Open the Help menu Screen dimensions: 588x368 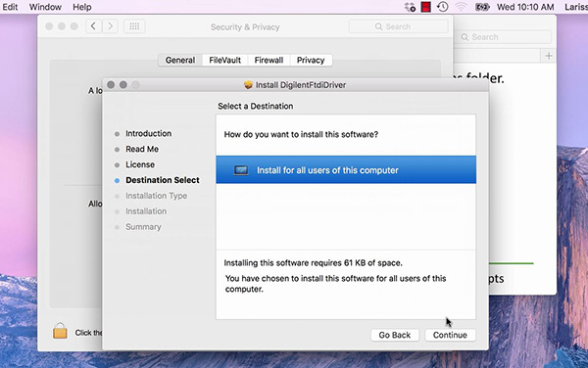pyautogui.click(x=81, y=7)
